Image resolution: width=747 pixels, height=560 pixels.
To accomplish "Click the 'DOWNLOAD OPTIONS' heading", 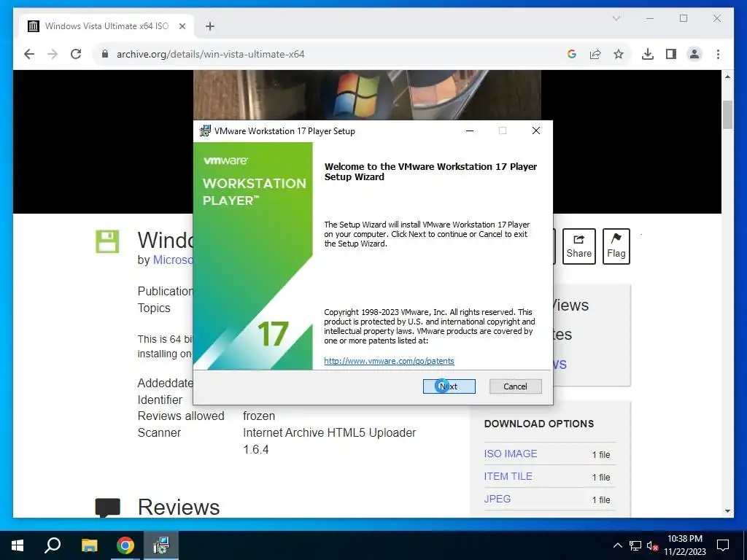I will click(539, 424).
